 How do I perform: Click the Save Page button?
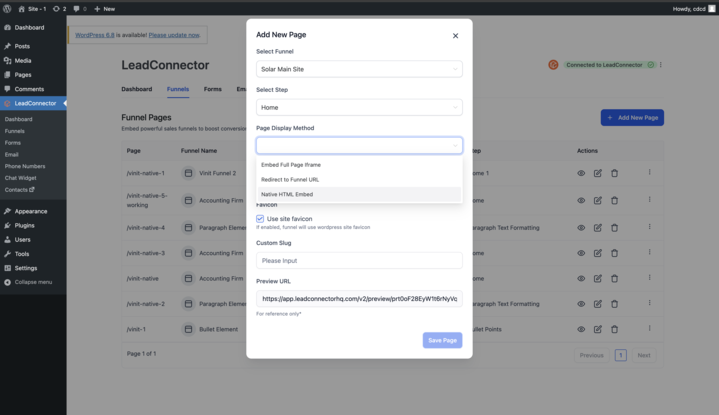(442, 340)
